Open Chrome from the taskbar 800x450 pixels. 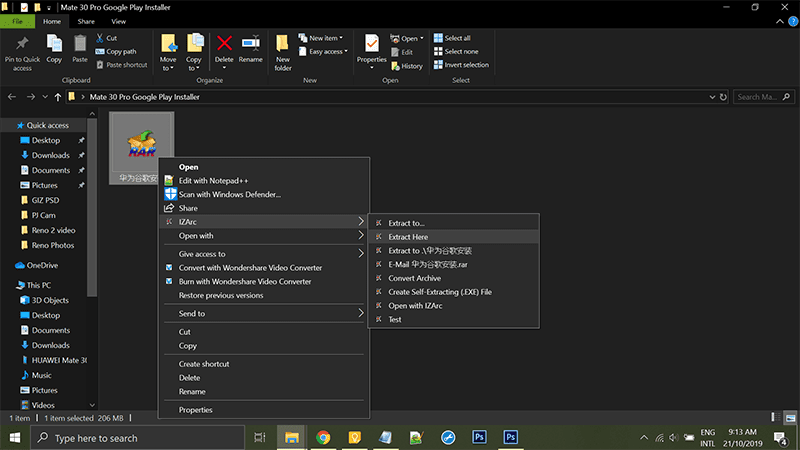(323, 437)
